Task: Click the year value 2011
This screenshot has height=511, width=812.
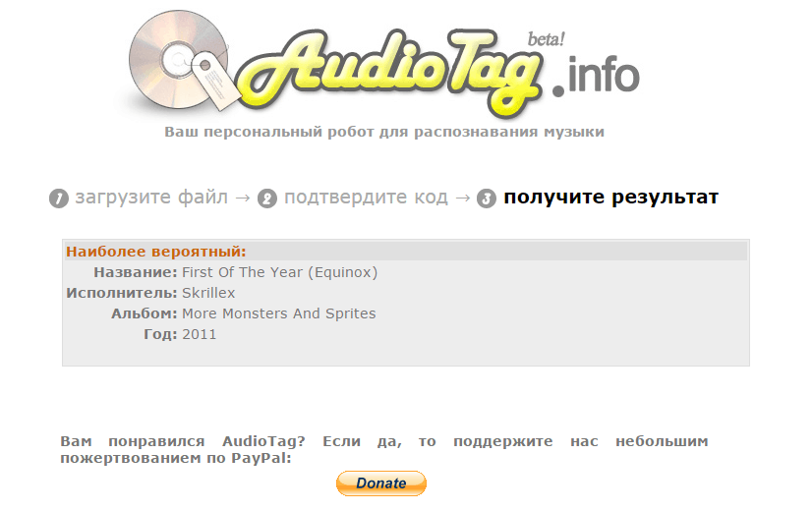Action: click(x=199, y=334)
